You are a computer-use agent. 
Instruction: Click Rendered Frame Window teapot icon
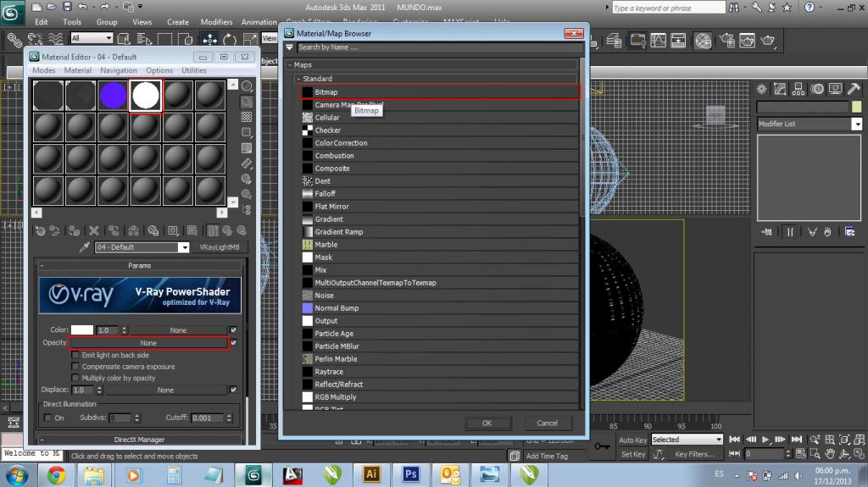[x=748, y=41]
